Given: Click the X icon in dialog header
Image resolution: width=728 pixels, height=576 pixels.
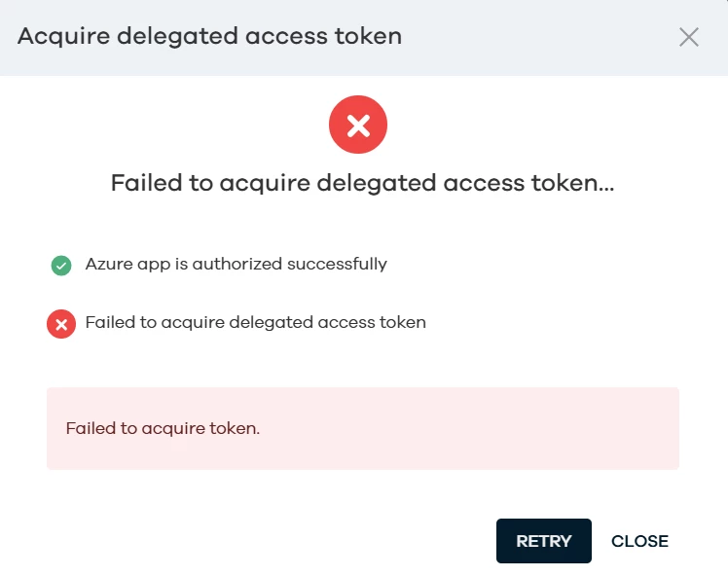Looking at the screenshot, I should [x=689, y=37].
